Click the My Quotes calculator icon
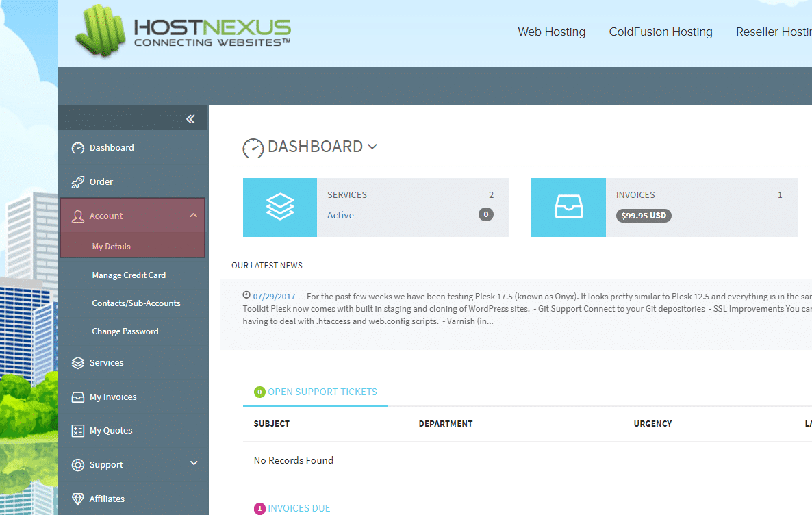Viewport: 812px width, 515px height. [x=78, y=431]
